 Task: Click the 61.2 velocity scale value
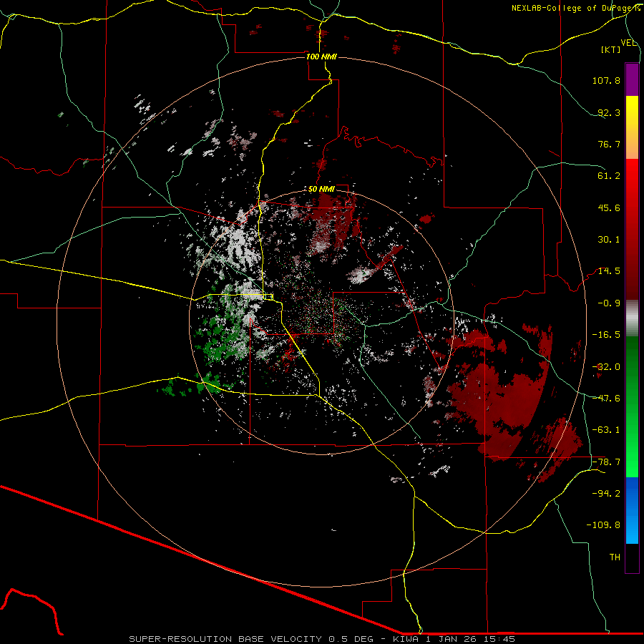[x=609, y=176]
